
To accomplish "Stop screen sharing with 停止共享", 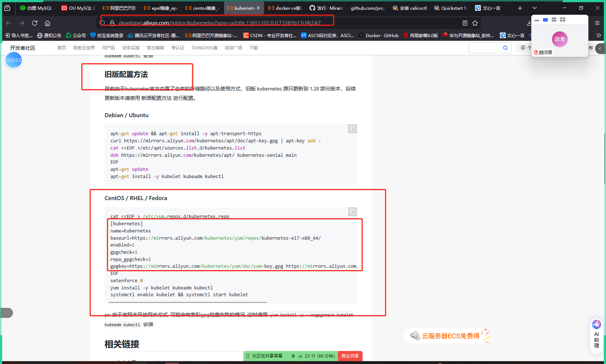I will click(350, 356).
